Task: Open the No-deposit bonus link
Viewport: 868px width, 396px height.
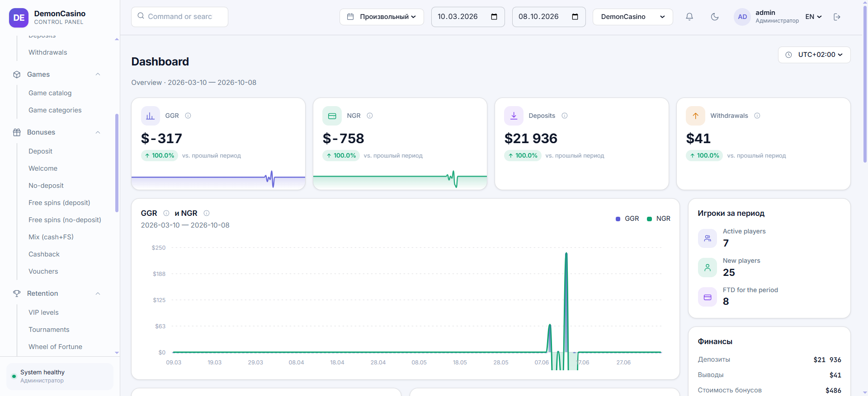Action: click(x=46, y=186)
